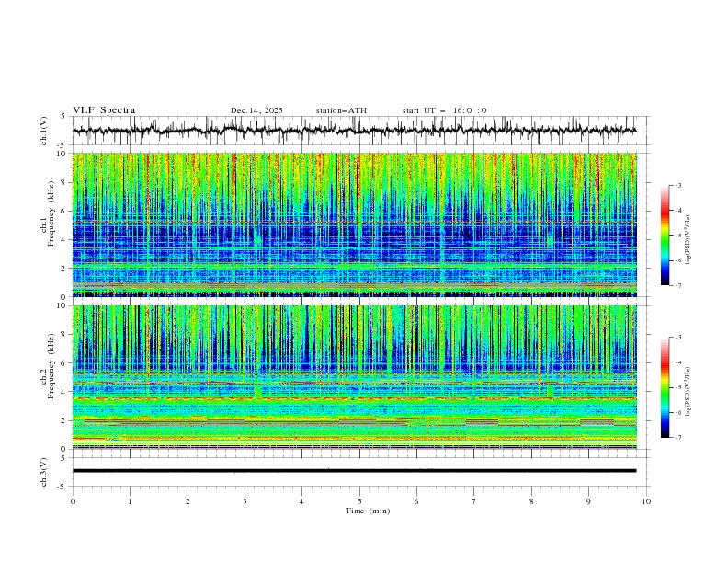Click the time axis tick label "10"

click(646, 501)
